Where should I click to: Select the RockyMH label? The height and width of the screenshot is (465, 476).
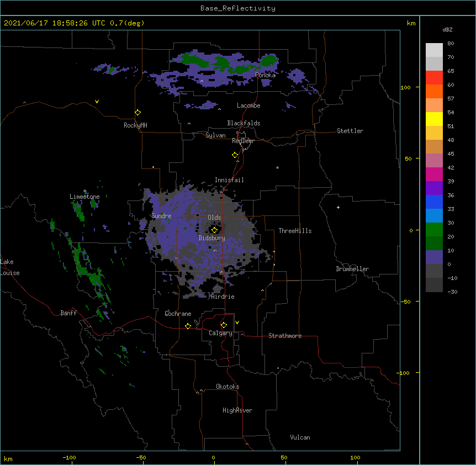(135, 125)
